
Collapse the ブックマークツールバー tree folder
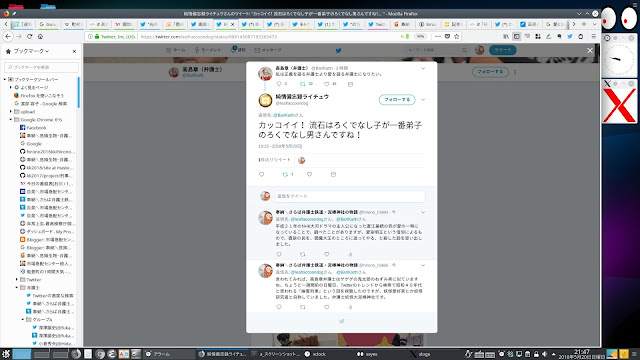point(5,79)
